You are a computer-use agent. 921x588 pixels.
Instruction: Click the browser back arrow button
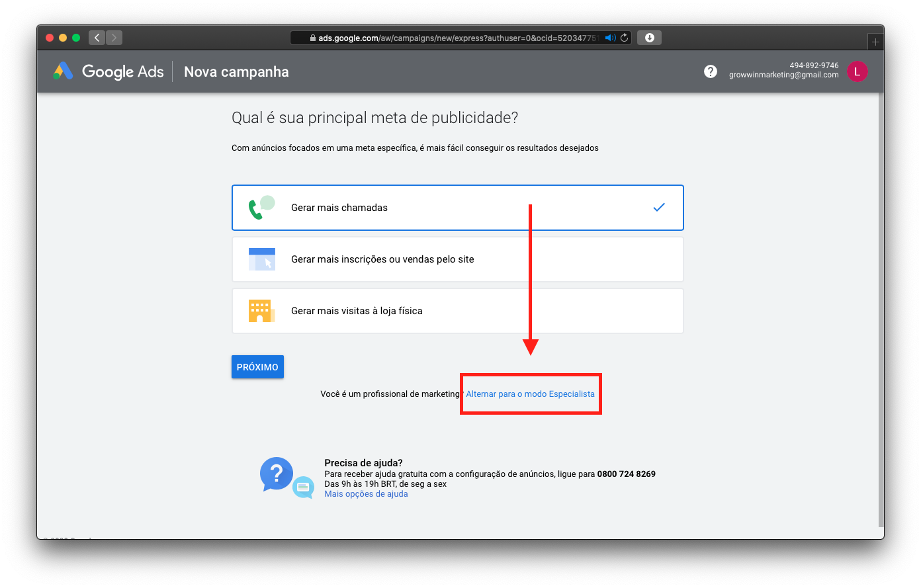pos(97,38)
